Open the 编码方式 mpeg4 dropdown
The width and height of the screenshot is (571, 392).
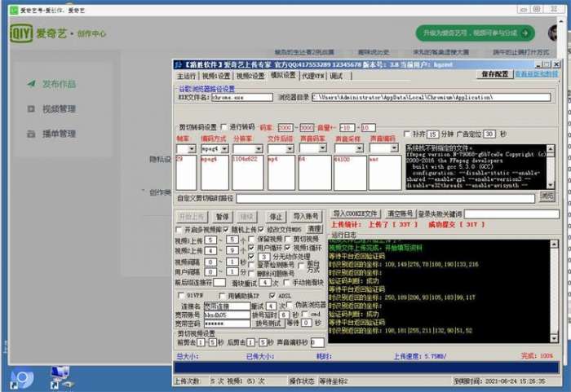coord(224,149)
